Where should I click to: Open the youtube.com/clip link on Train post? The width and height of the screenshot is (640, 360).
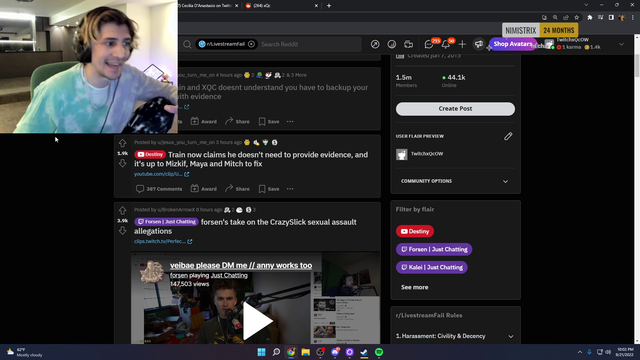[161, 174]
